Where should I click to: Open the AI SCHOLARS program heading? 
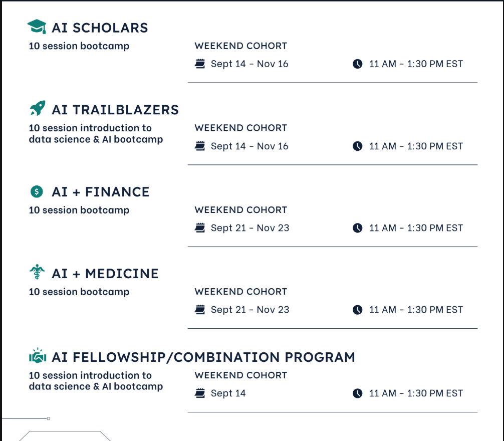[x=100, y=28]
